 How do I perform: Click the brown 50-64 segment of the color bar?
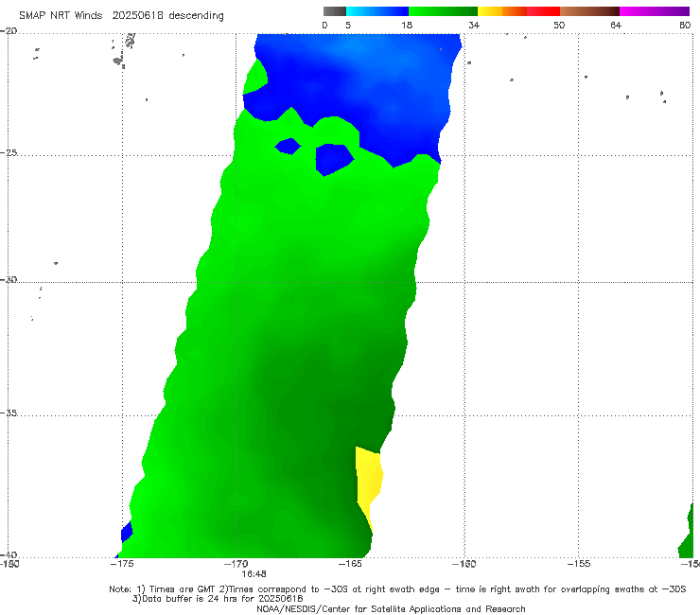click(589, 11)
